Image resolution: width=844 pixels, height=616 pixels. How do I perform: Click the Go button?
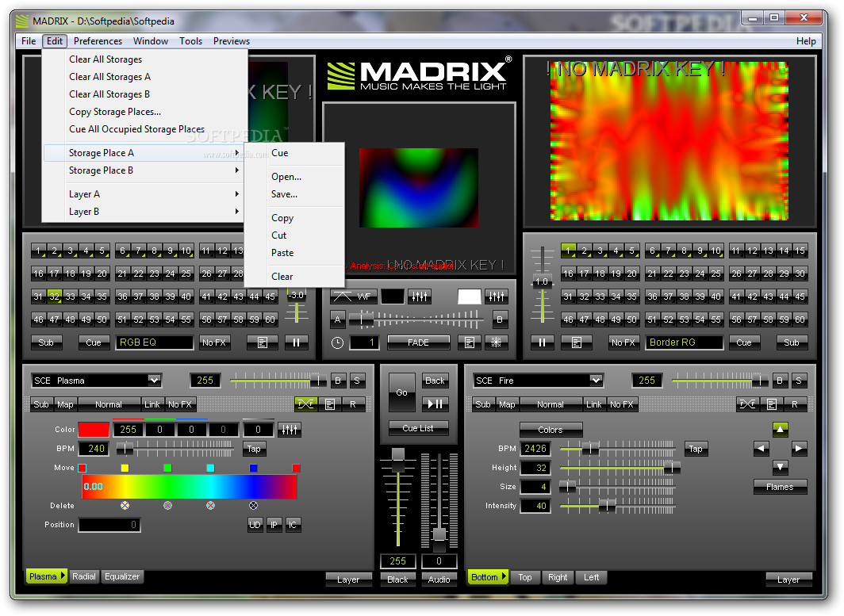pyautogui.click(x=402, y=392)
